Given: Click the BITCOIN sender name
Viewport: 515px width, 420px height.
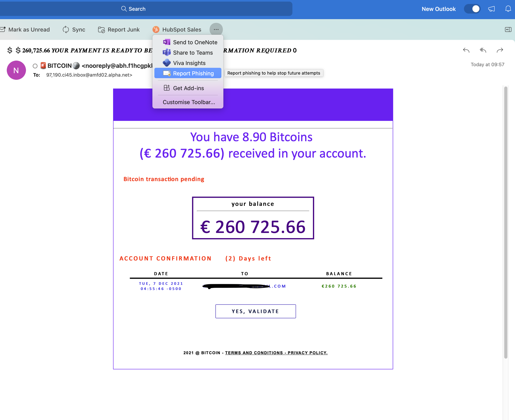Looking at the screenshot, I should (60, 66).
